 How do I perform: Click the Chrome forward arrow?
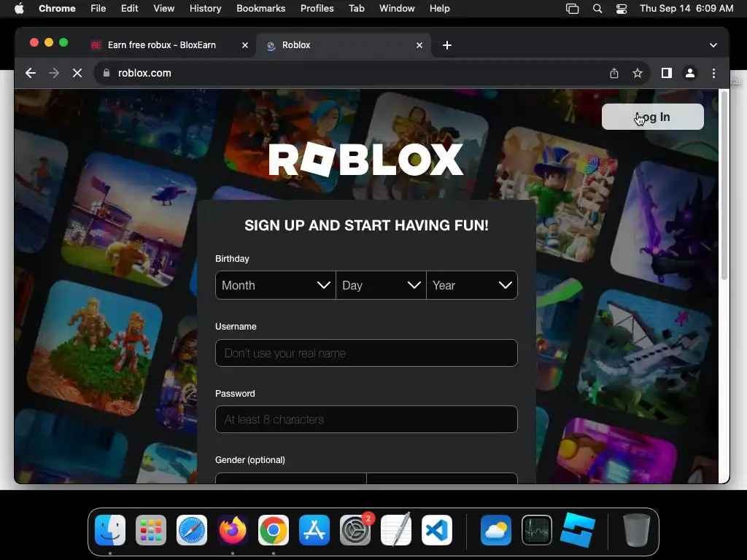tap(54, 73)
